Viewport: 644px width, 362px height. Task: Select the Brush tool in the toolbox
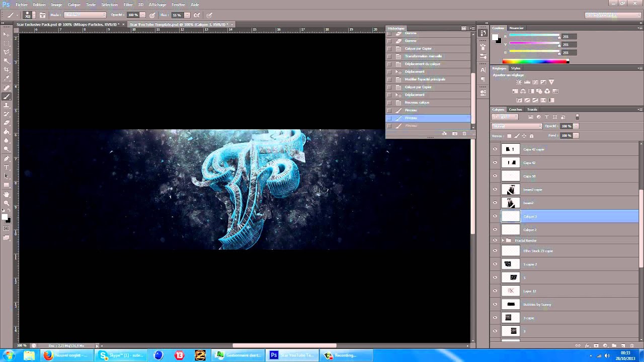[x=7, y=97]
